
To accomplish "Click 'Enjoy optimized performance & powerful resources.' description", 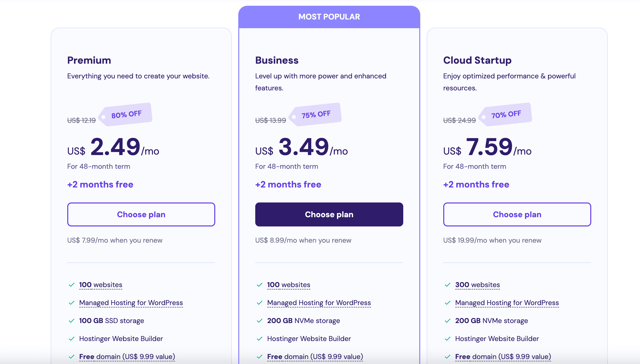I will (x=509, y=82).
